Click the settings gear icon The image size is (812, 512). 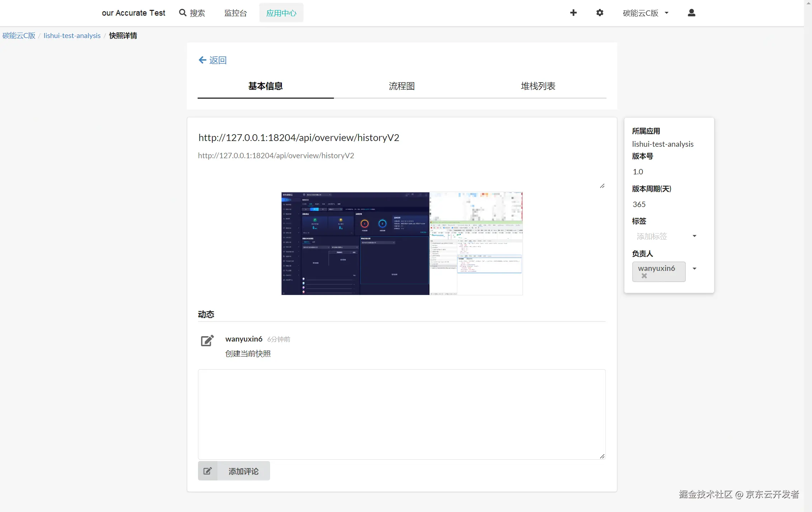pos(600,13)
